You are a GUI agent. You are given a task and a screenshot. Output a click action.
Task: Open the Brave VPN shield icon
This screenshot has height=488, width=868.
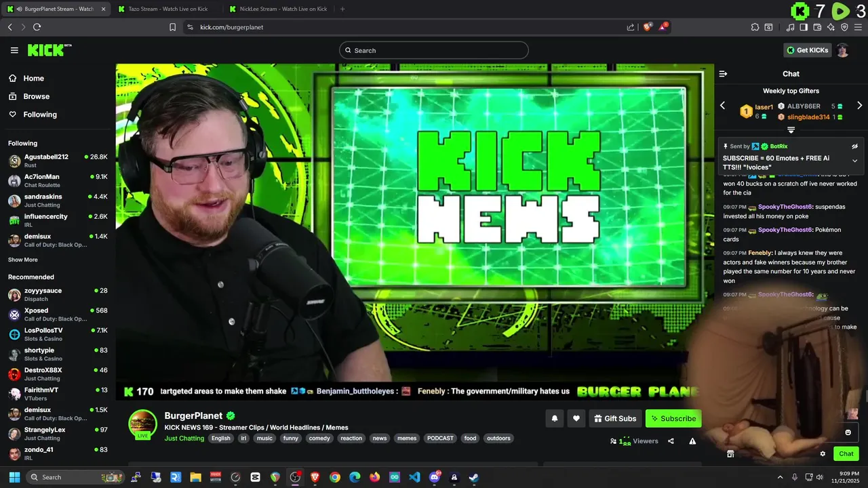point(844,27)
